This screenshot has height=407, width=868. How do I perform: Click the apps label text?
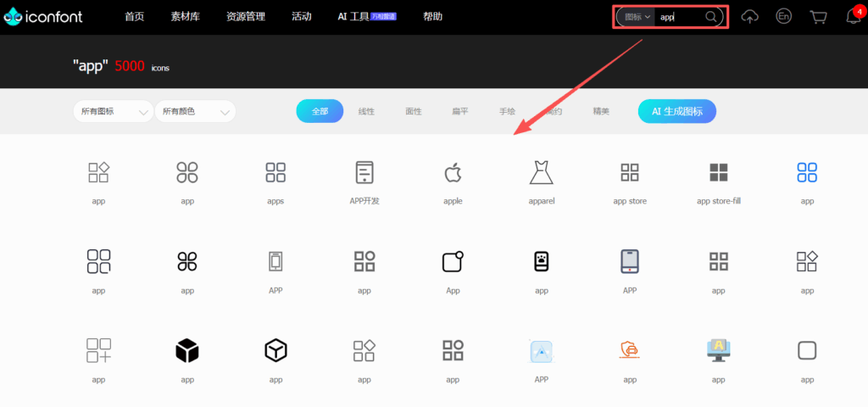[275, 201]
